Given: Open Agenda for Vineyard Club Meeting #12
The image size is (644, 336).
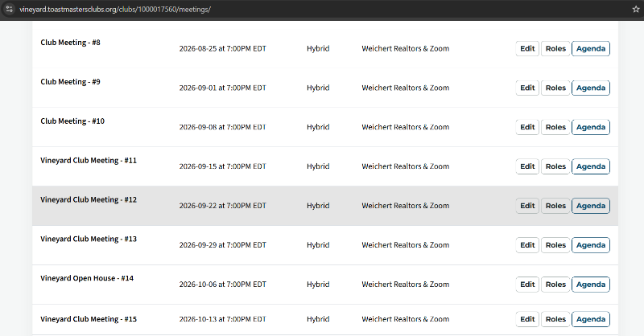Looking at the screenshot, I should [591, 206].
